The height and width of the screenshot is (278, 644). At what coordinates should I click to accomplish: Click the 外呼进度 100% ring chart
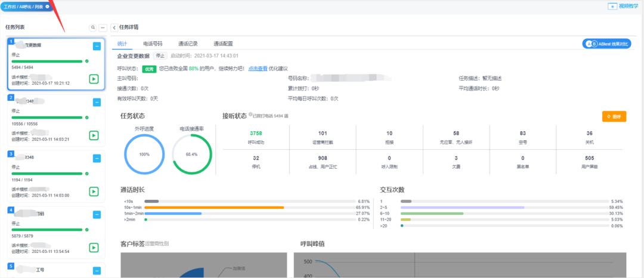click(144, 154)
